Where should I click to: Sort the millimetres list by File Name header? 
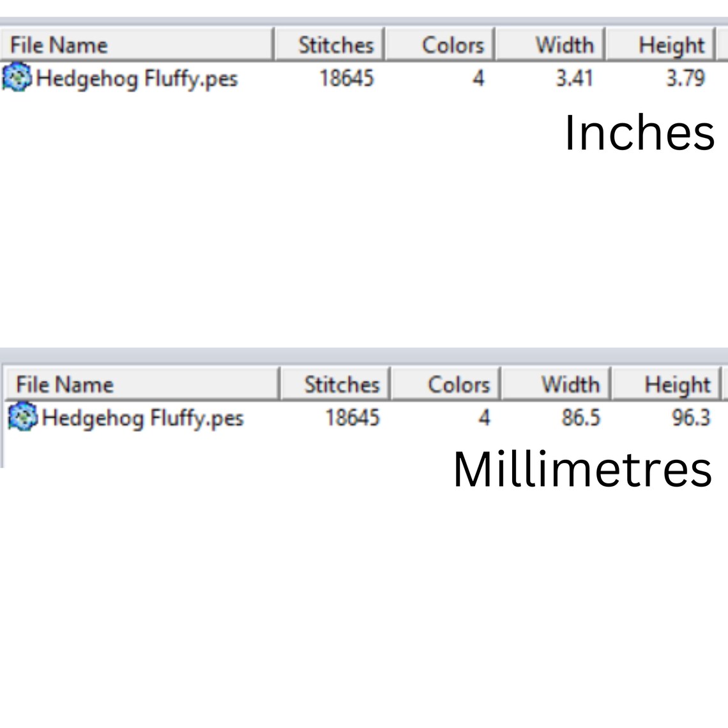pos(142,384)
